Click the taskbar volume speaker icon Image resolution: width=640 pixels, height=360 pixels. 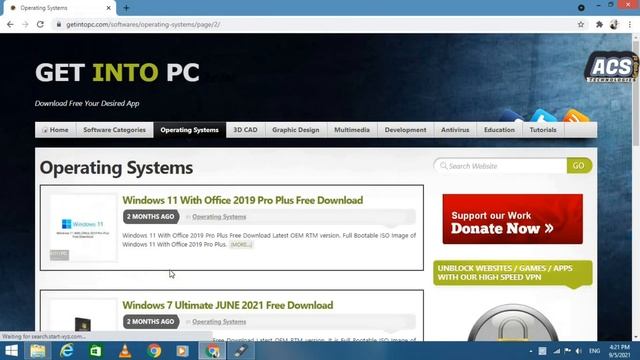[578, 351]
